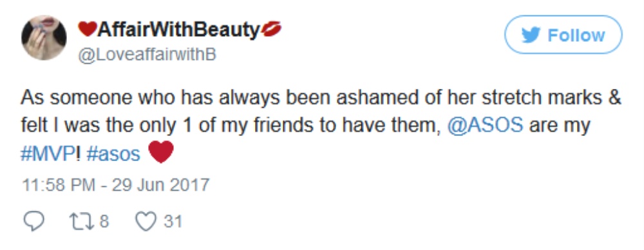Click the Twitter bird icon in Follow button
Viewport: 644px width, 250px height.
tap(531, 35)
